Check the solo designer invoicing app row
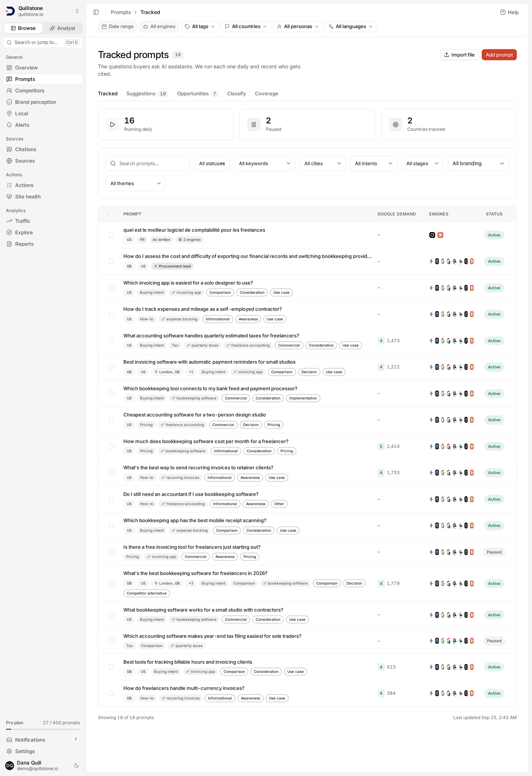This screenshot has height=776, width=532. tap(111, 288)
